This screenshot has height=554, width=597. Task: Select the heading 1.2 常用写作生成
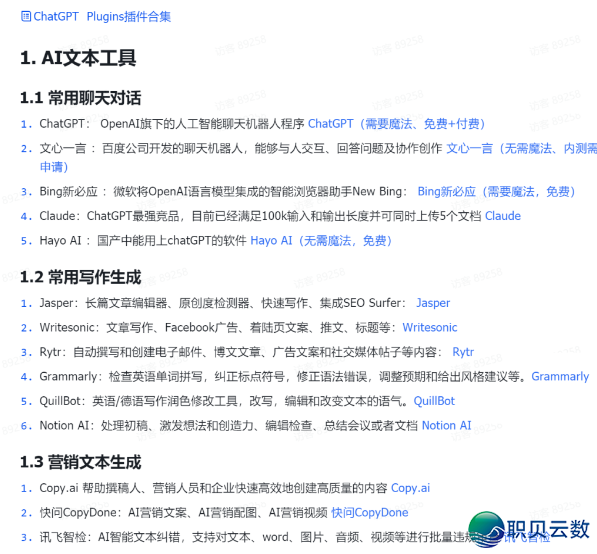(81, 277)
